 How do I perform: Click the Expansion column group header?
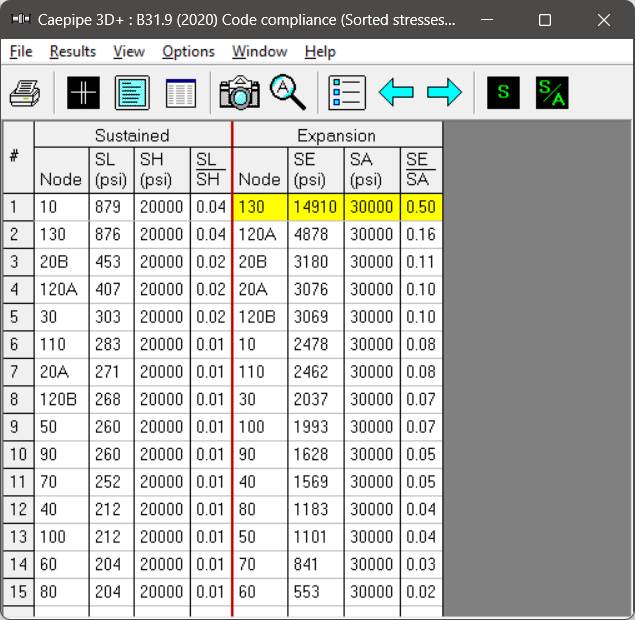point(337,135)
